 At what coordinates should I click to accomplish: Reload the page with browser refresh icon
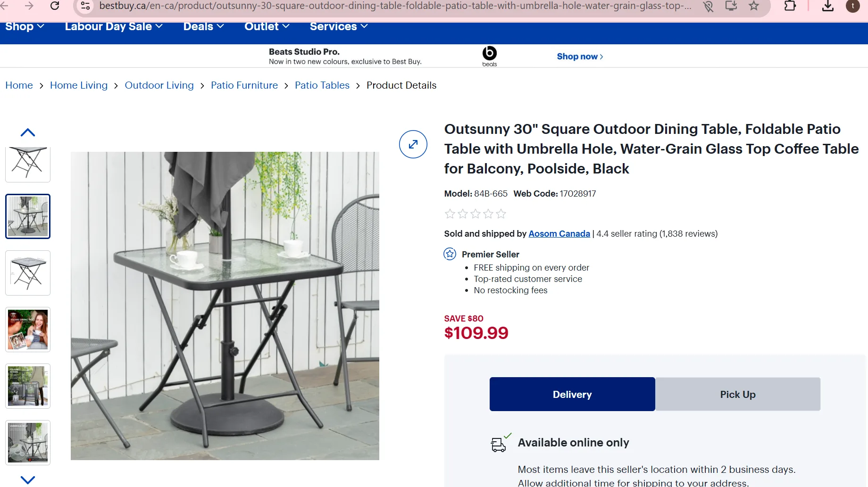(x=55, y=6)
